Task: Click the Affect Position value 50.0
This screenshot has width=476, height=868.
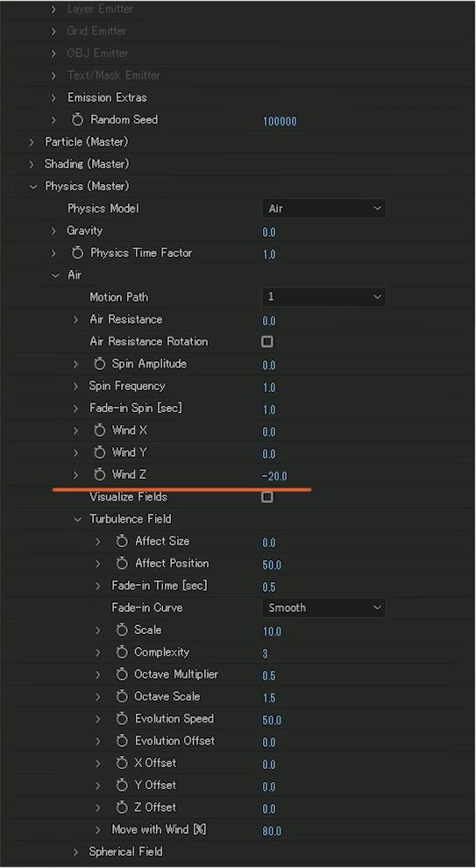Action: pos(272,565)
